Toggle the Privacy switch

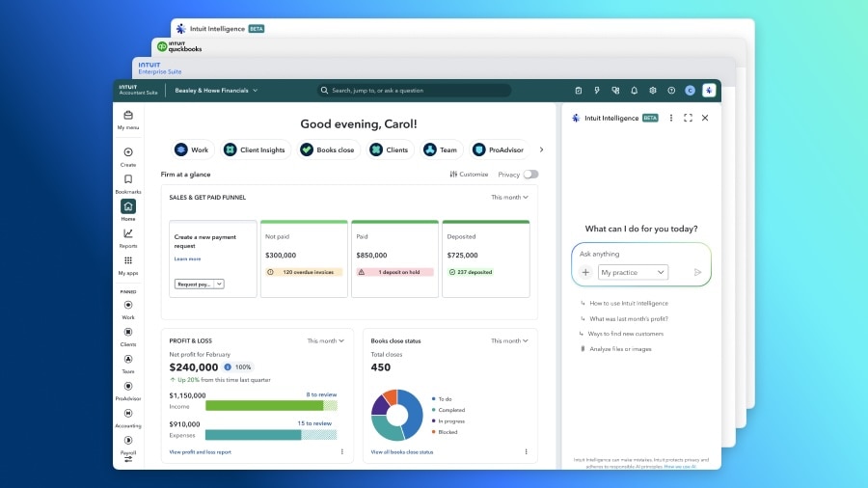click(x=530, y=175)
